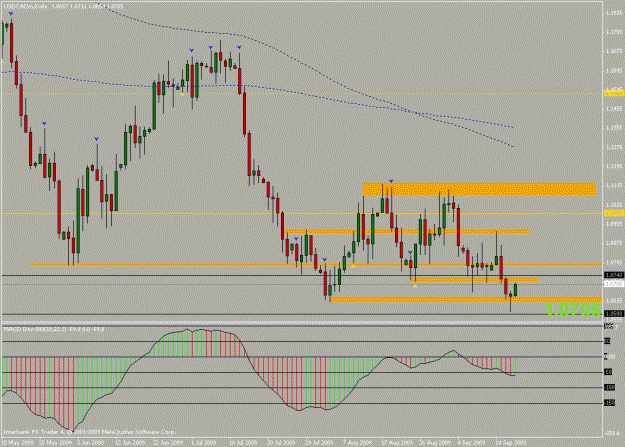Select the 1.0743 black price label
625x447 pixels.
pyautogui.click(x=614, y=275)
